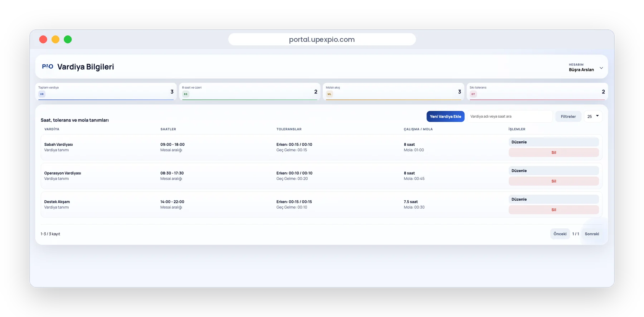
Task: Click Yeni Vardiya Ekle button
Action: click(445, 116)
